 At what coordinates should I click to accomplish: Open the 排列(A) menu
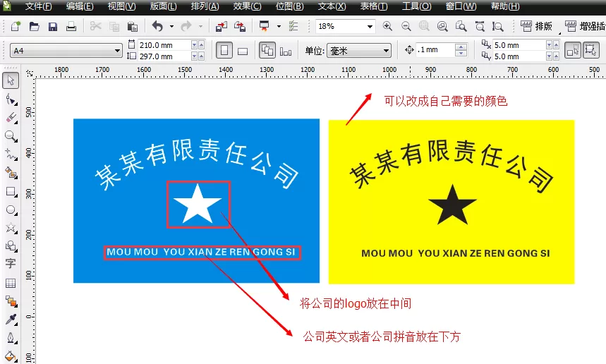click(205, 6)
